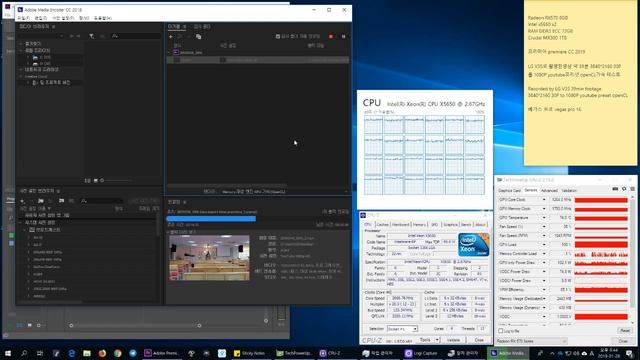Click the Duplicate icon in Queue toolbar
This screenshot has width=640, height=360.
point(198,37)
